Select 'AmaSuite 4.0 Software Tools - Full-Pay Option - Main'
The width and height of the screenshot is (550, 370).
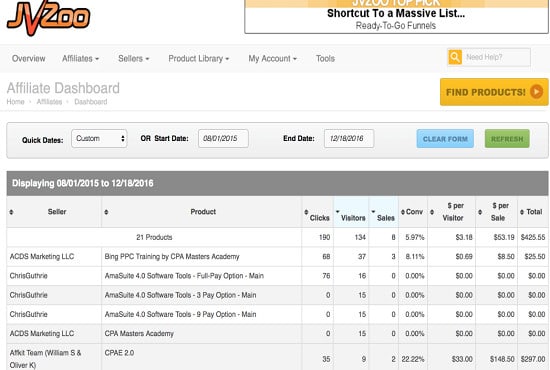pos(184,276)
